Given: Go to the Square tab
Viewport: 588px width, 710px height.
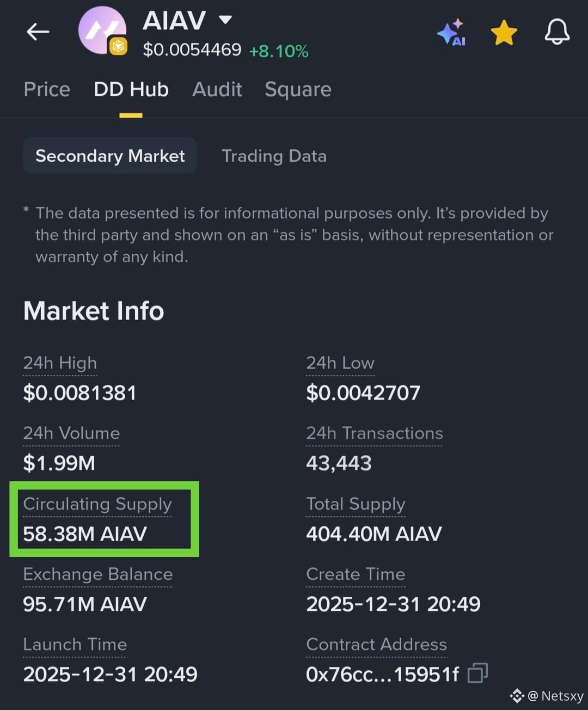Looking at the screenshot, I should (298, 90).
